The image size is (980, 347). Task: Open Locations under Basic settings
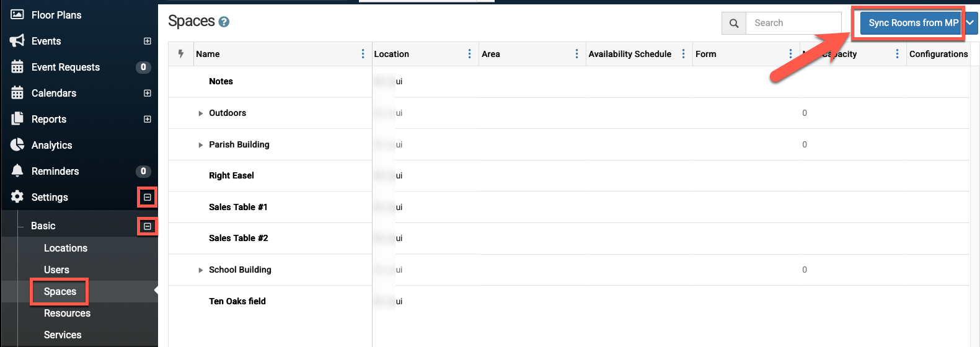(x=66, y=248)
